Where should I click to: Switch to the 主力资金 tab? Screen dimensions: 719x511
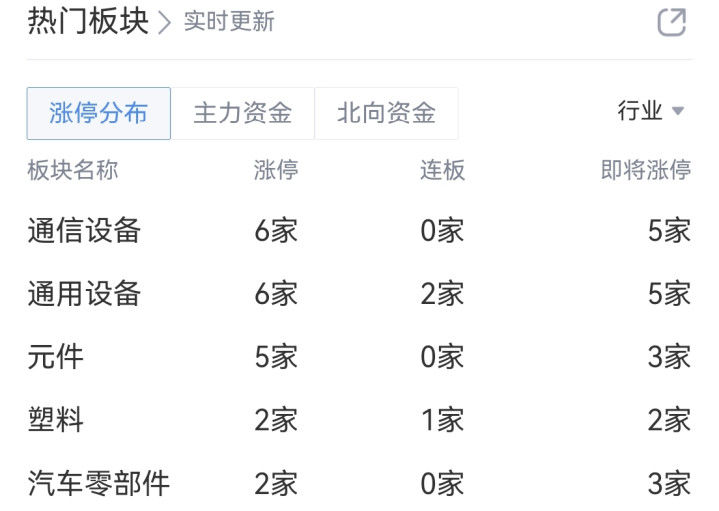pos(242,113)
